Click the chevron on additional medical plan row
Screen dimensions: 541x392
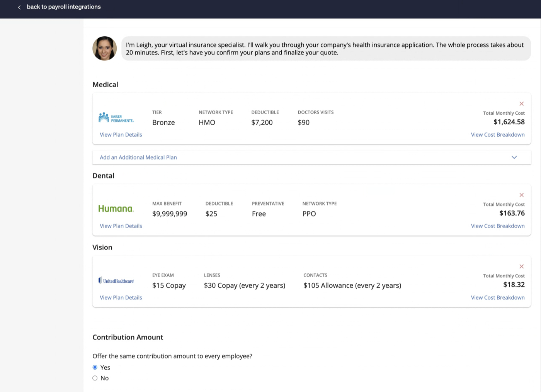click(514, 157)
